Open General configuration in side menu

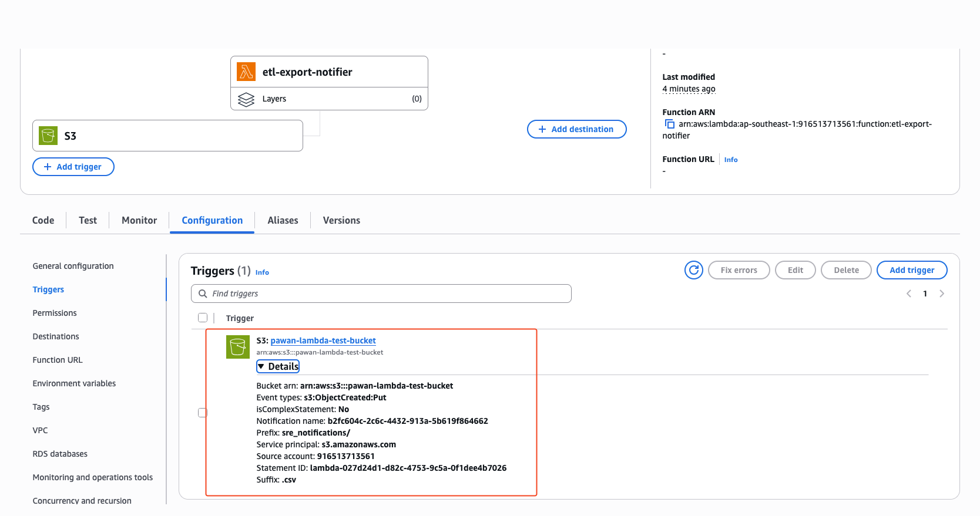[73, 266]
